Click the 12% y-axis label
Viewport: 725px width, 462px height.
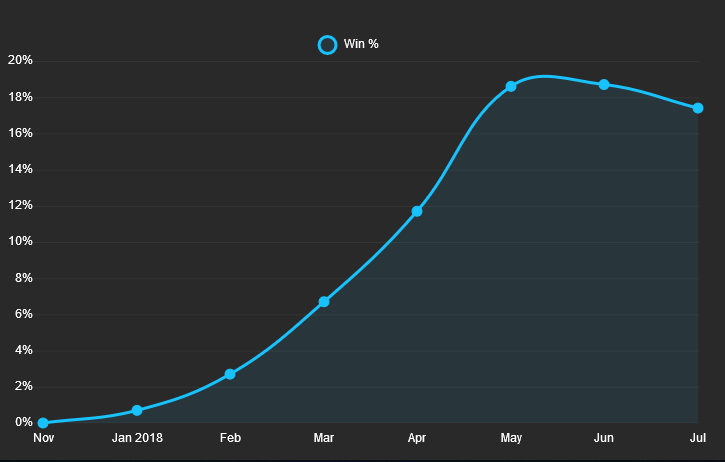[x=20, y=205]
